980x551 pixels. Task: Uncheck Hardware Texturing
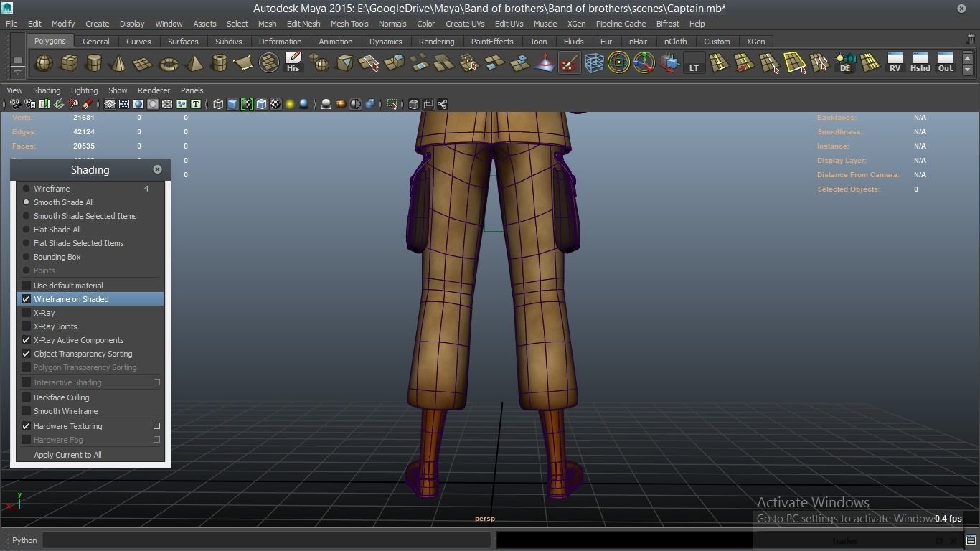[x=27, y=426]
